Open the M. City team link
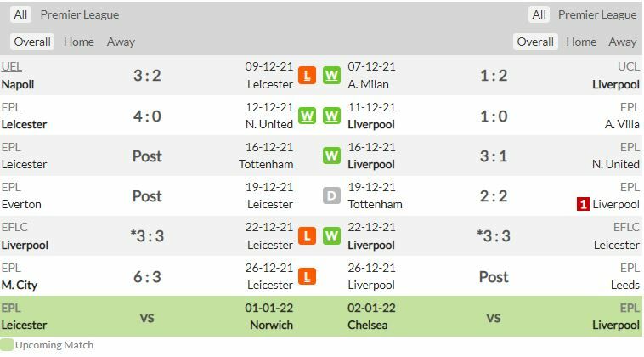The width and height of the screenshot is (644, 357). (x=20, y=285)
